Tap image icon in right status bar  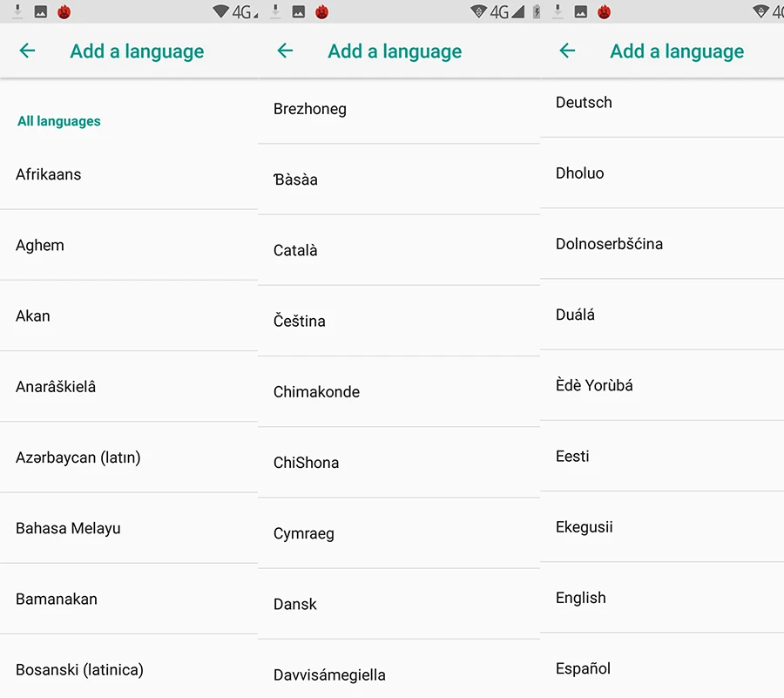point(580,11)
